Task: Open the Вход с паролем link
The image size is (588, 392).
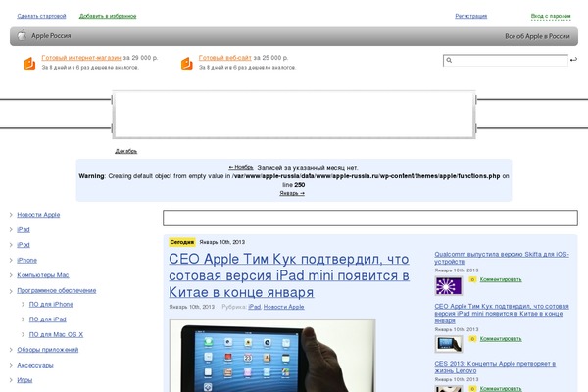Action: (x=551, y=16)
